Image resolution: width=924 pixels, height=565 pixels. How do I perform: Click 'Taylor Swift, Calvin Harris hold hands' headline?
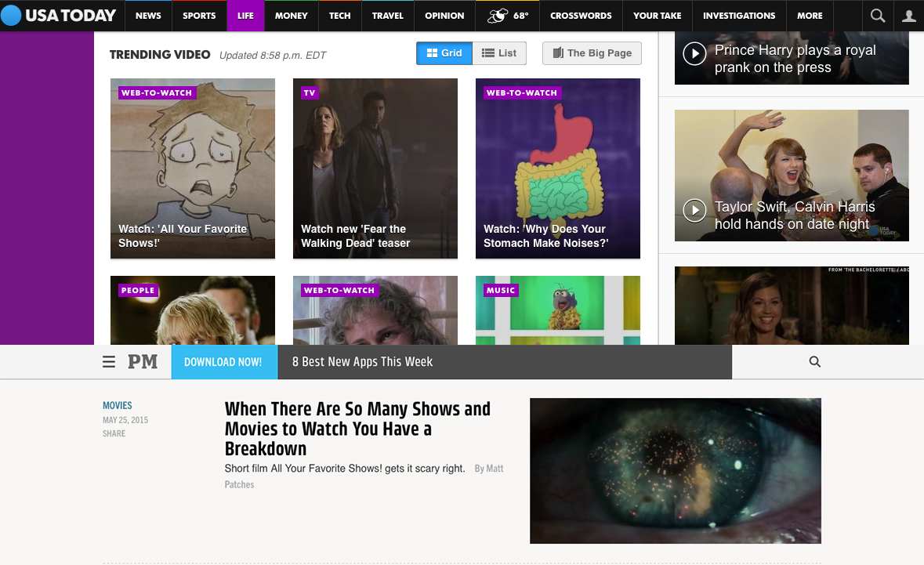click(x=795, y=215)
